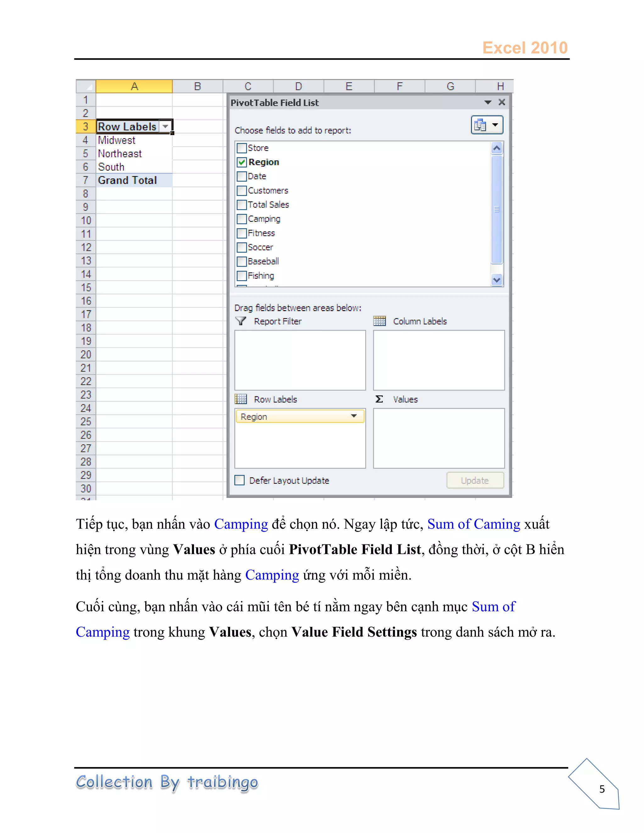Check the Fishing field checkbox

tap(241, 276)
